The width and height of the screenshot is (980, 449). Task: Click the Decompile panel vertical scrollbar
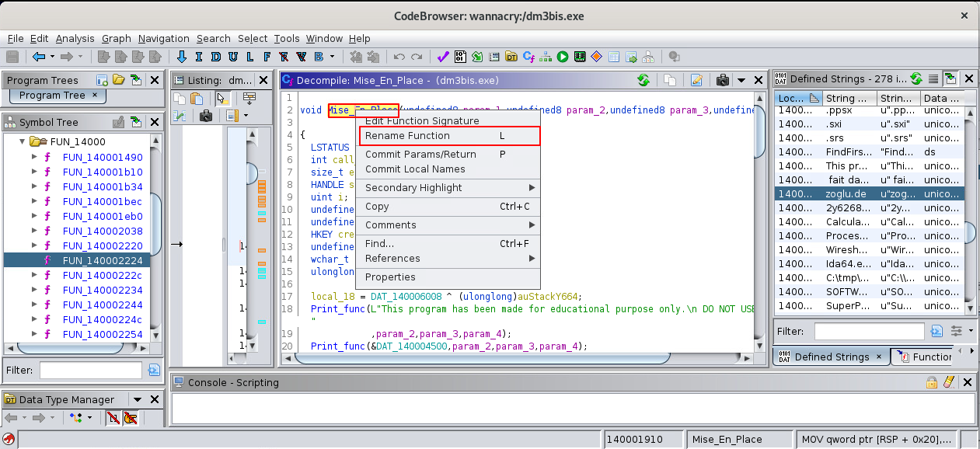pos(759,233)
